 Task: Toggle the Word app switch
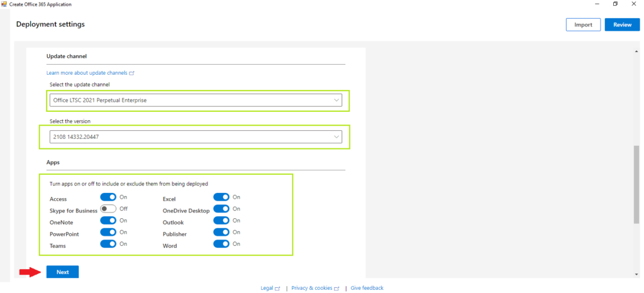coord(221,244)
